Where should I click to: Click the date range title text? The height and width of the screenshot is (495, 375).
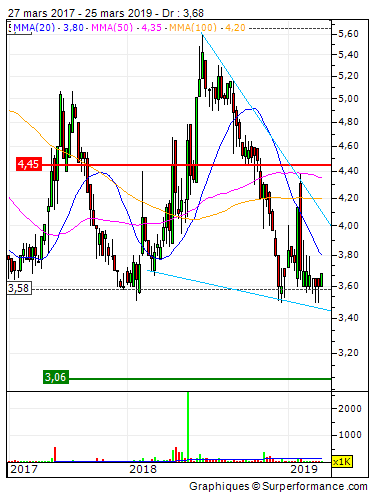pyautogui.click(x=106, y=13)
